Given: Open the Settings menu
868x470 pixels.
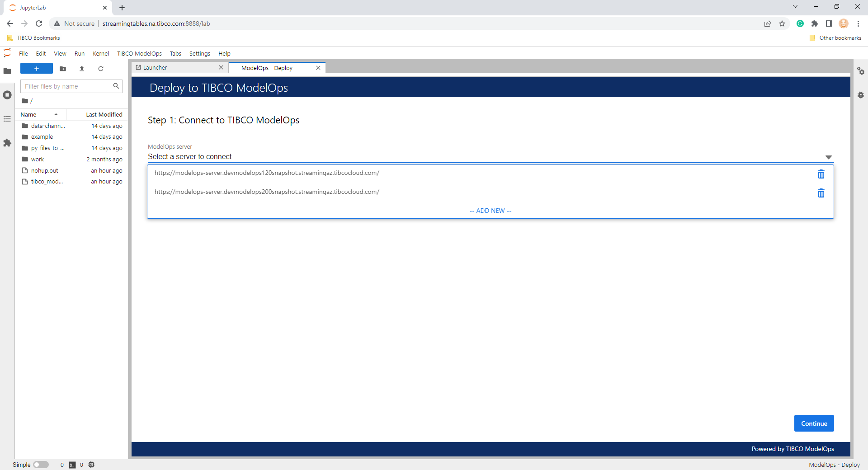Looking at the screenshot, I should click(x=200, y=53).
